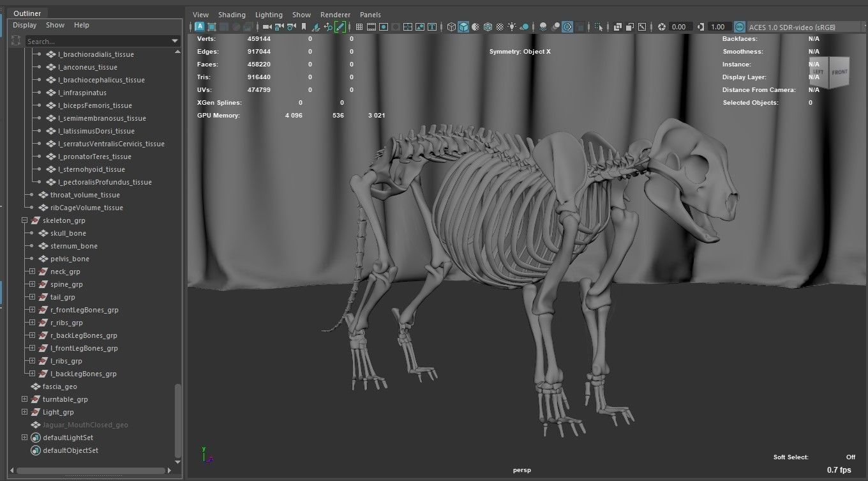Select the Outliner tab
Viewport: 868px width, 481px height.
(x=27, y=13)
